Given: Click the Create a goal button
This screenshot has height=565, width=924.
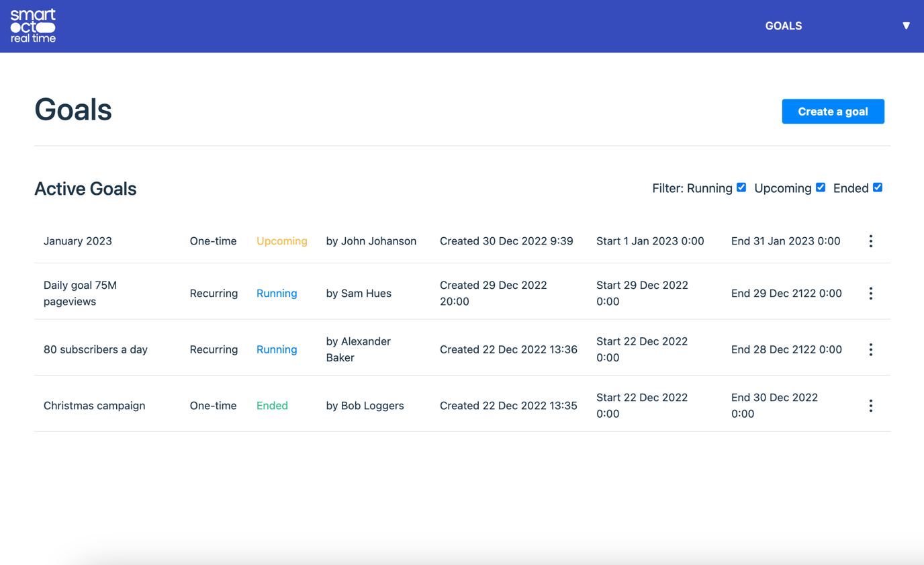Looking at the screenshot, I should point(833,111).
